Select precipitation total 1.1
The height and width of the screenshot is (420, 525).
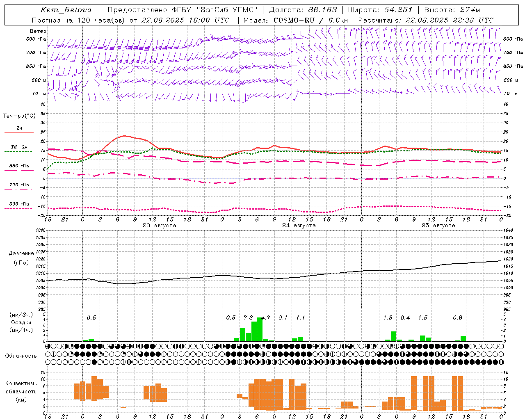[301, 317]
